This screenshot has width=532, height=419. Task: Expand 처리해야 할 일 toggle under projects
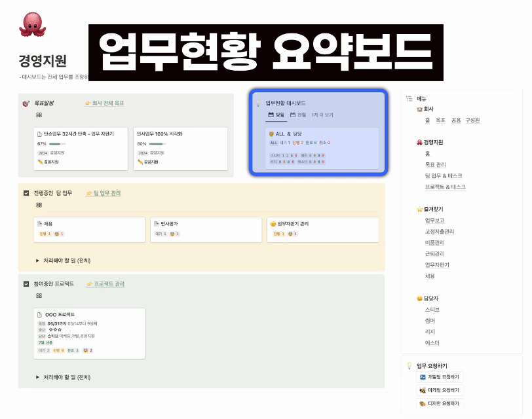(37, 377)
